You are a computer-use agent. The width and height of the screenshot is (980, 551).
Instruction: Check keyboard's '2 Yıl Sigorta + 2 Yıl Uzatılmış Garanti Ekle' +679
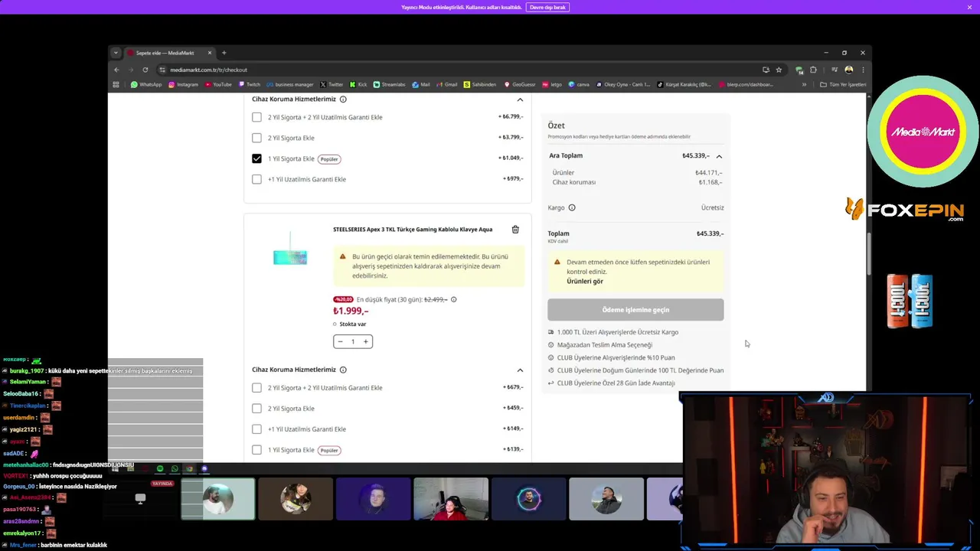[256, 388]
